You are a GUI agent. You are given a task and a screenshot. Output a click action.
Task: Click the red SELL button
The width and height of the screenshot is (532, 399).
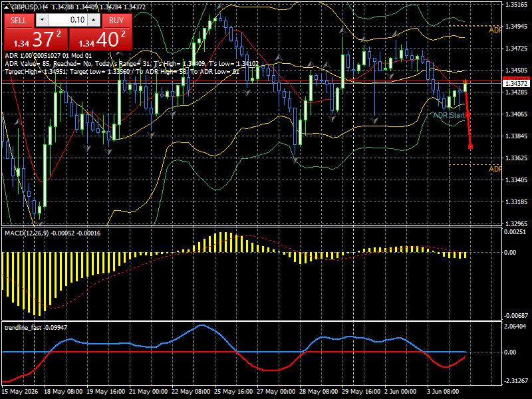[x=19, y=21]
